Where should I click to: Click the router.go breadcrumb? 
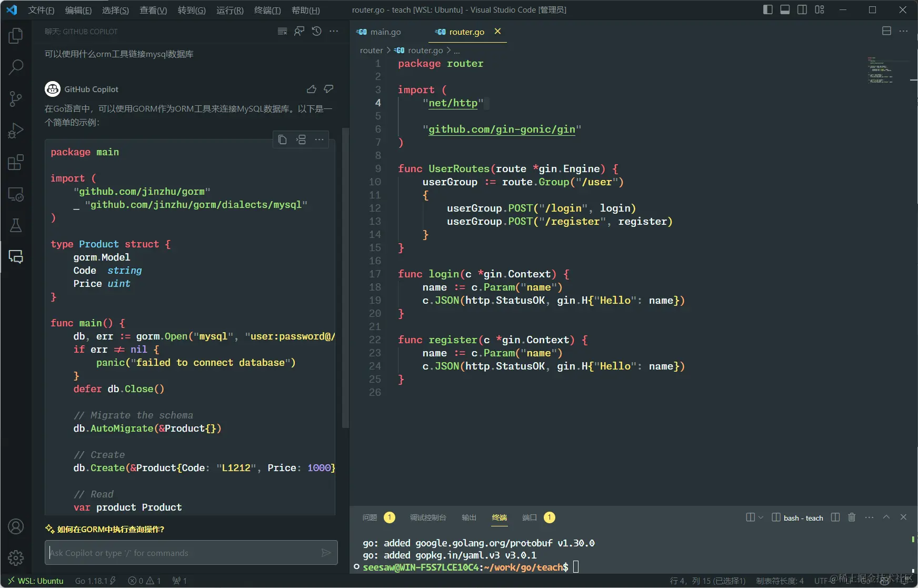tap(419, 50)
